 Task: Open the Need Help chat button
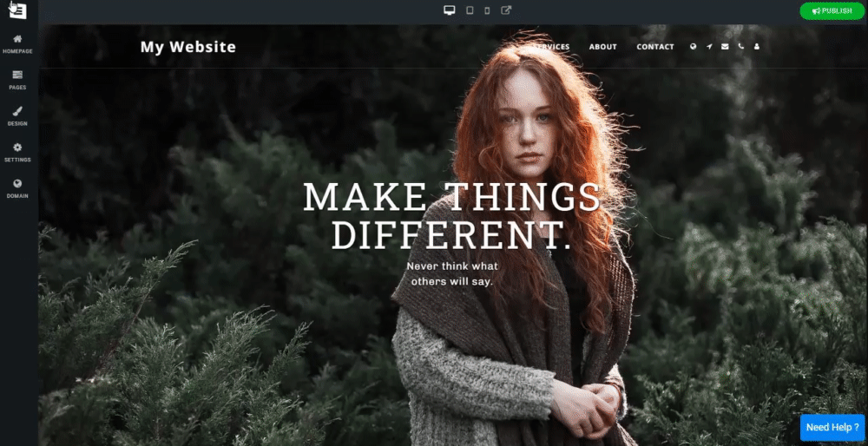(x=832, y=427)
